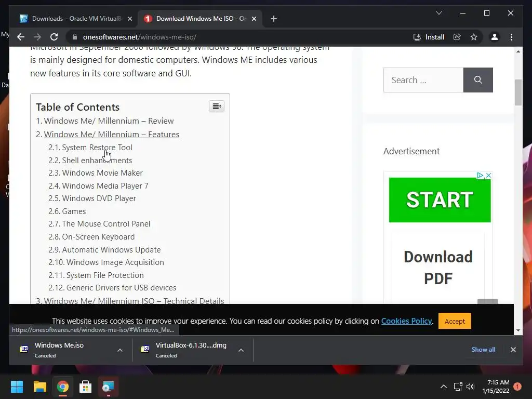Close the advertisement with the X icon

point(488,175)
